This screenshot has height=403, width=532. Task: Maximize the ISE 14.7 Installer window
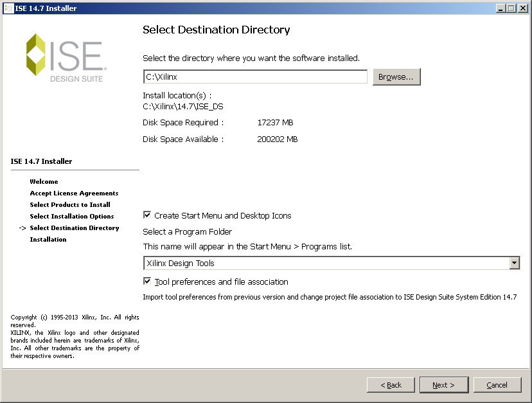(511, 8)
